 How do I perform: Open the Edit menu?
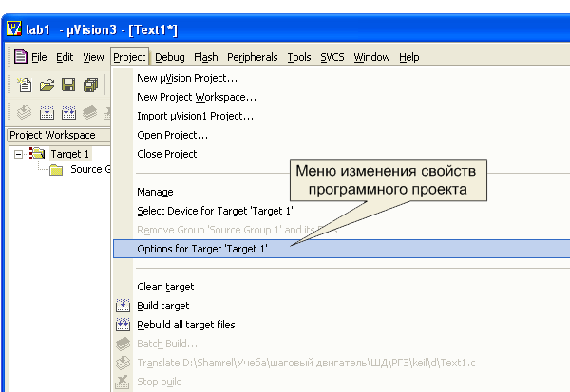pyautogui.click(x=65, y=57)
